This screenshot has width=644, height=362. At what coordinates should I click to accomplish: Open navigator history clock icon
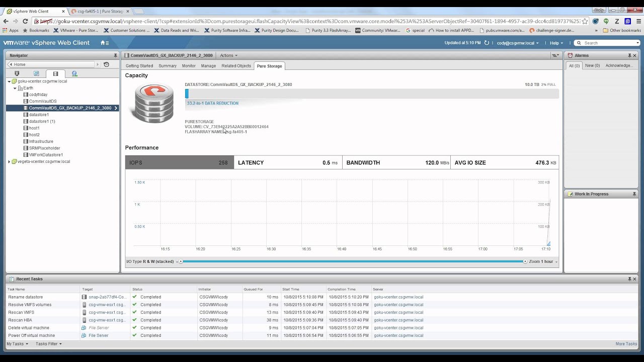pos(106,64)
